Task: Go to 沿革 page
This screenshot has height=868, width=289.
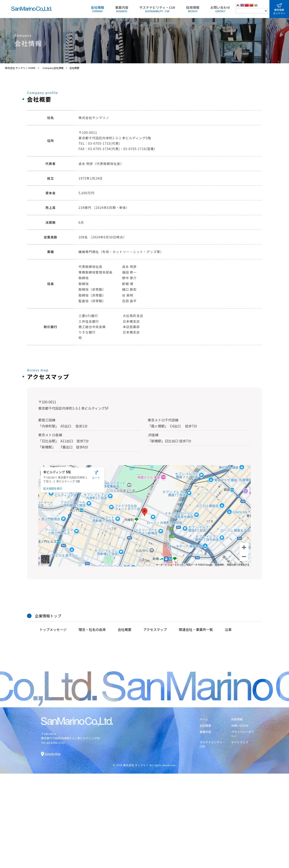Action: coord(228,630)
